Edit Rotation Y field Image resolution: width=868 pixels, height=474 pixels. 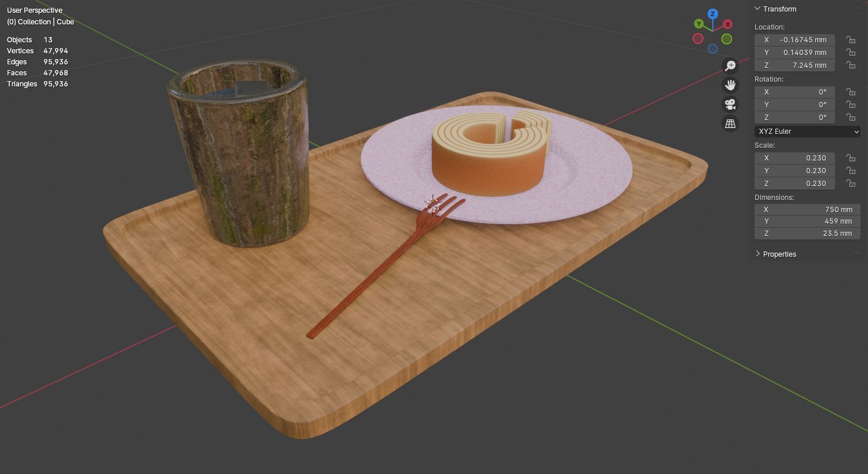click(794, 104)
